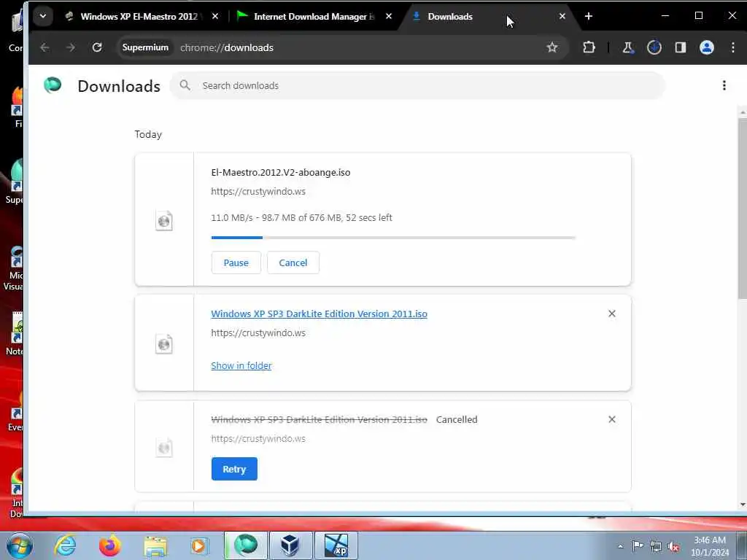Viewport: 747px width, 560px height.
Task: Click the Supermium taskbar button
Action: (x=246, y=545)
